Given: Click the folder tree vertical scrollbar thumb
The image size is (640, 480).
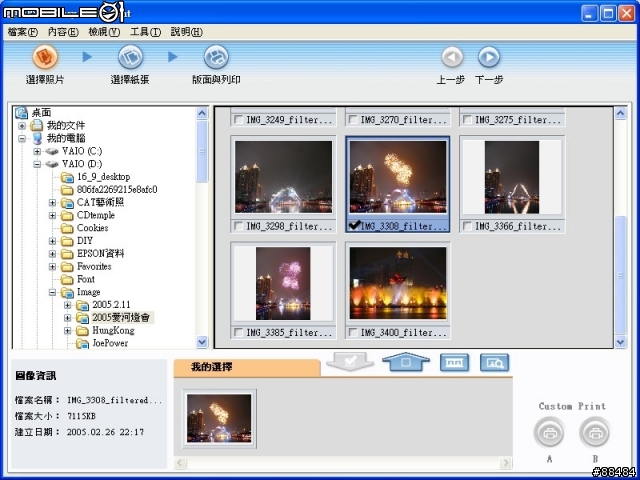Looking at the screenshot, I should pyautogui.click(x=202, y=151).
